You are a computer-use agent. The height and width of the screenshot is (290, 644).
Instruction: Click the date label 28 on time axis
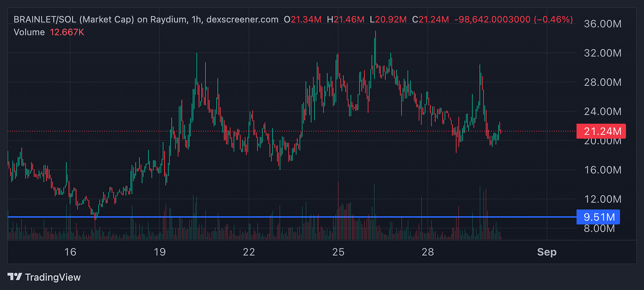(x=428, y=252)
